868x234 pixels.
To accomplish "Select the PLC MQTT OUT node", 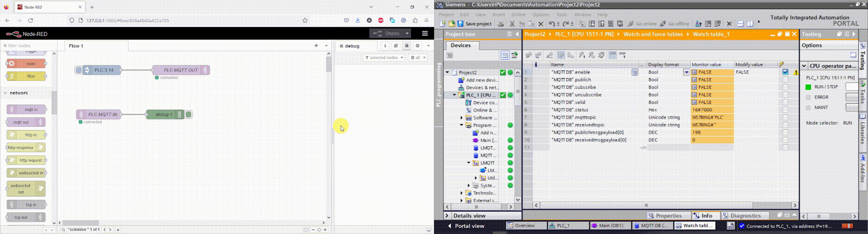I will pos(181,70).
